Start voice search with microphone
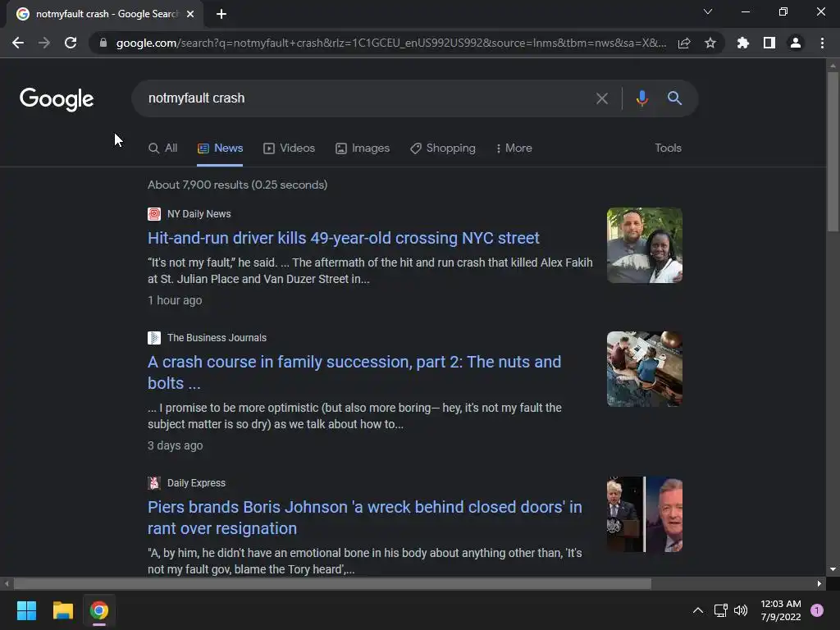This screenshot has height=630, width=840. pyautogui.click(x=641, y=98)
